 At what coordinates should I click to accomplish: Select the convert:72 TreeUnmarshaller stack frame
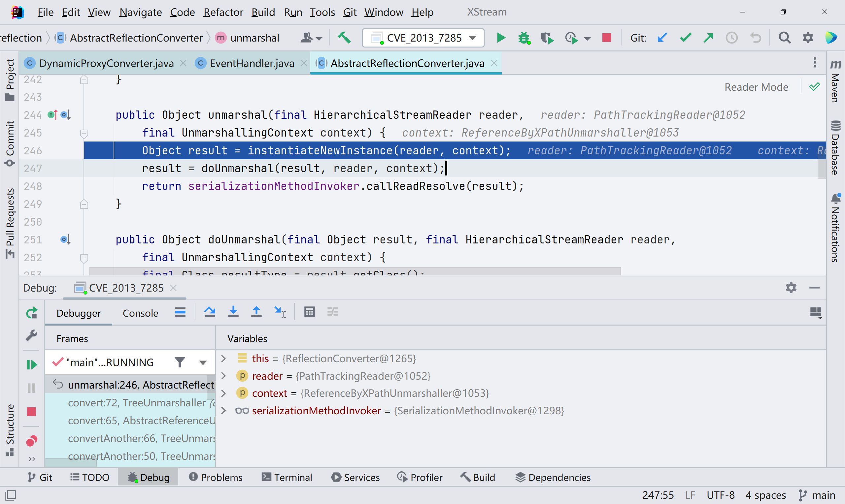(136, 403)
